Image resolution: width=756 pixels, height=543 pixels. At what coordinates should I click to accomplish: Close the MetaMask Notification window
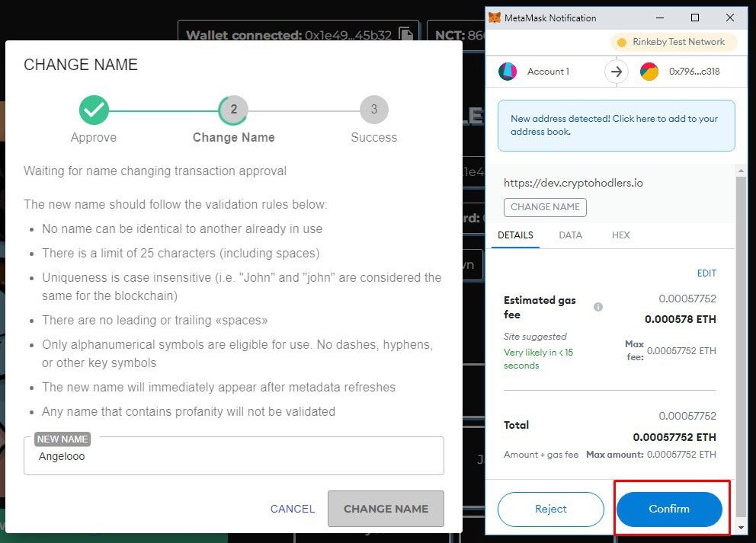(730, 18)
